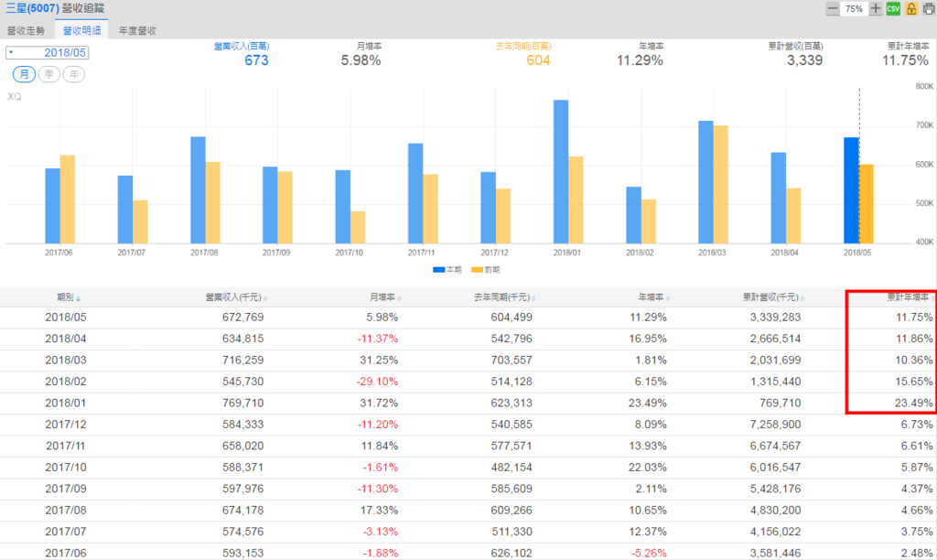Image resolution: width=937 pixels, height=560 pixels.
Task: Sort by 去年同期(千元) column arrow
Action: tap(533, 299)
